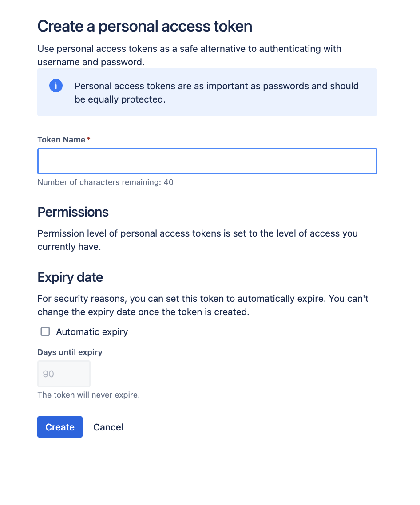This screenshot has height=505, width=420.
Task: Click the red required asterisk by Token Name
Action: [89, 139]
